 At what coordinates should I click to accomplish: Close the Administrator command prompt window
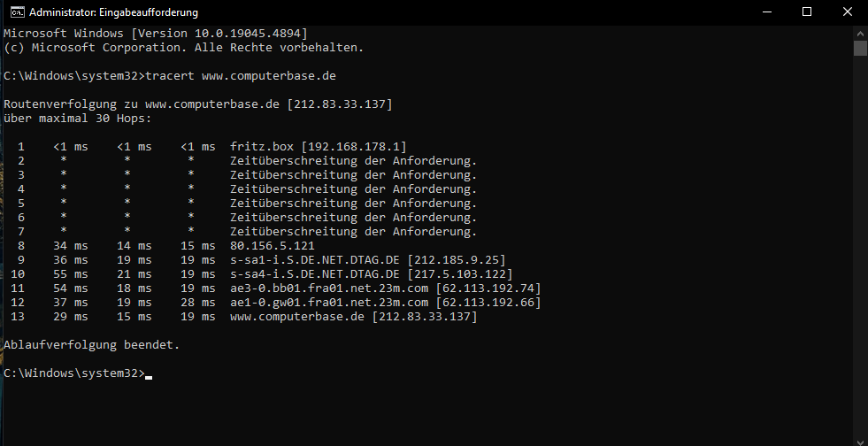click(x=847, y=12)
